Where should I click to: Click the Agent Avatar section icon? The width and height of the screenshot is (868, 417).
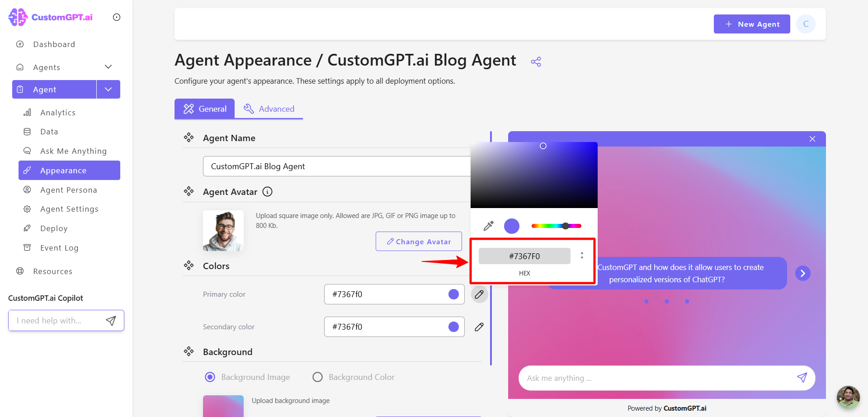[189, 191]
